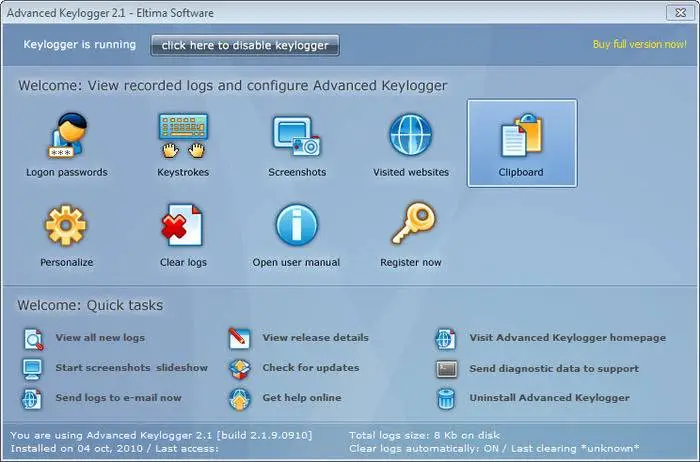The height and width of the screenshot is (462, 700).
Task: Click the pencil icon beside View release details
Action: [239, 338]
